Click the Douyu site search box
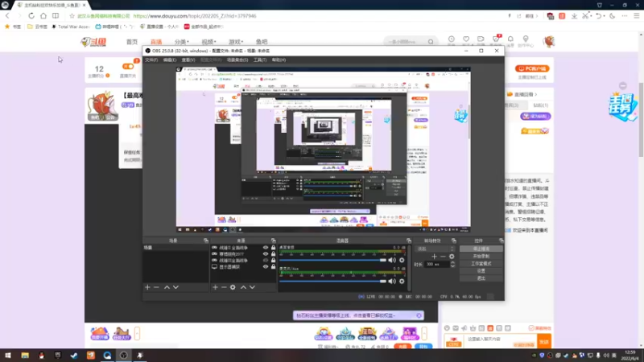Viewport: 644px width, 362px height. (x=407, y=42)
